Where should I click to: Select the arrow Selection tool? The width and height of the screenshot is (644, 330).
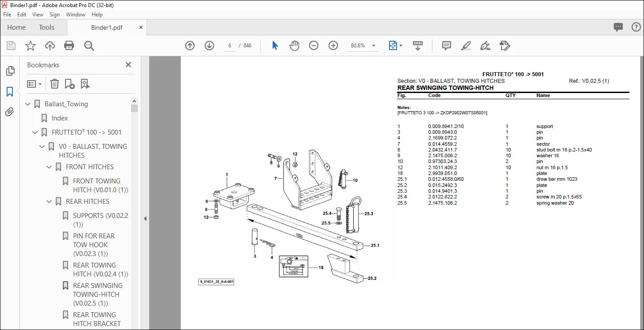coord(275,46)
